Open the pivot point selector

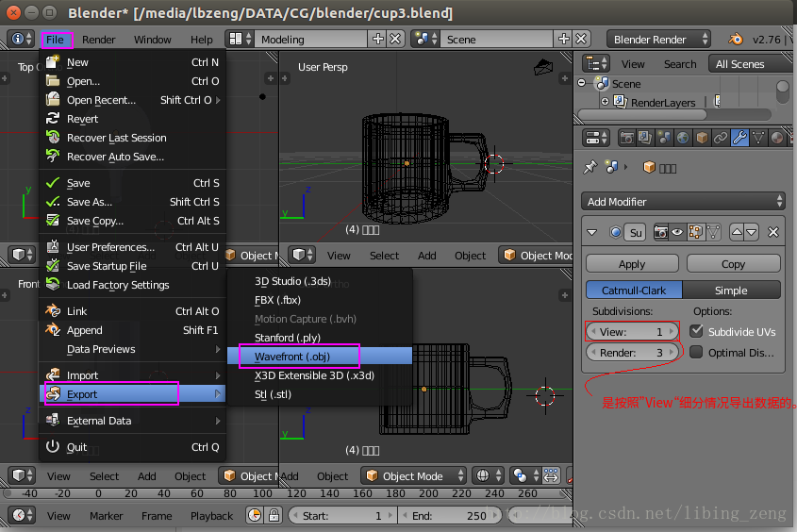point(524,476)
